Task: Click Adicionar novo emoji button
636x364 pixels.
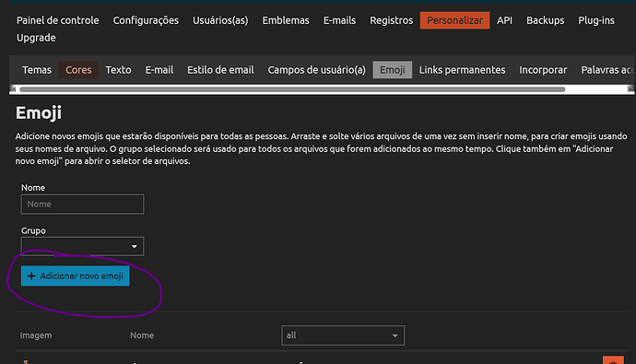Action: click(x=75, y=276)
